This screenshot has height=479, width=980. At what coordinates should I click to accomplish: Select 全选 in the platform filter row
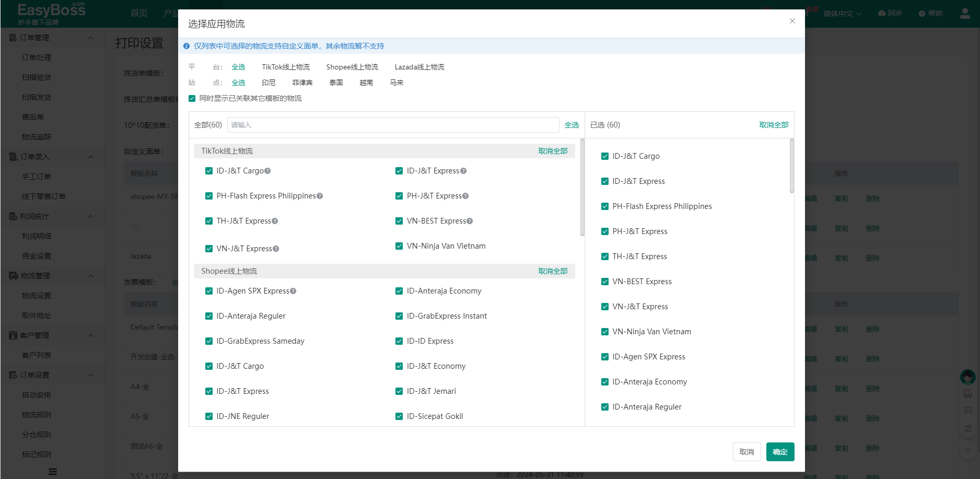click(x=238, y=67)
